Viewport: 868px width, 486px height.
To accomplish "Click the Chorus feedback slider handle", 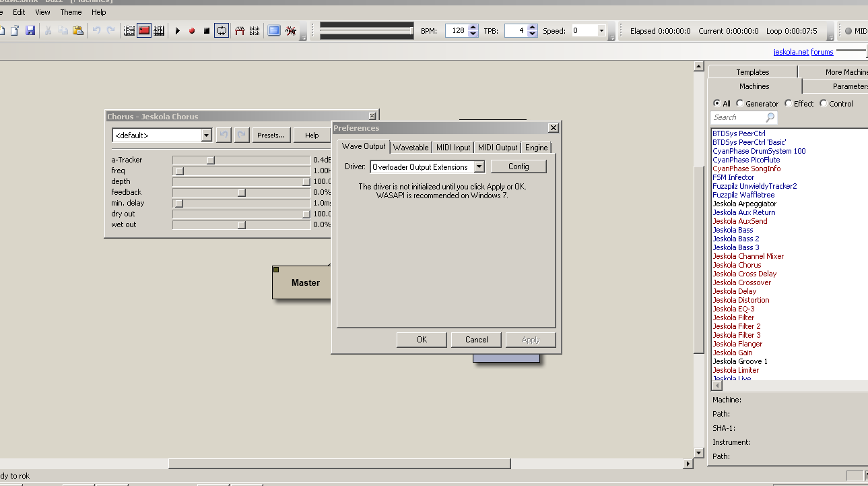I will point(242,192).
